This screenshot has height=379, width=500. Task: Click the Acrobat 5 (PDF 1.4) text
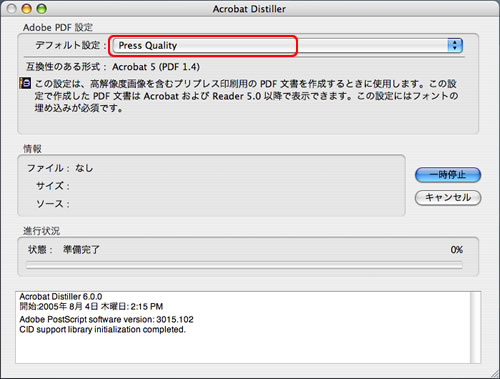(x=156, y=67)
